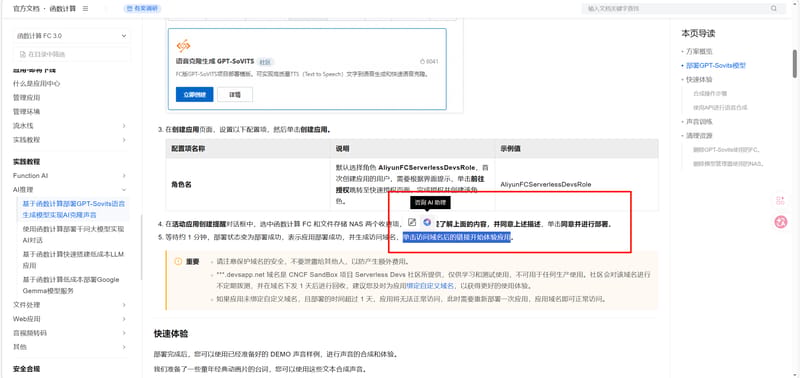The image size is (800, 378).
Task: Jump to 部署GPT-Sovits模型 in page guide
Action: pyautogui.click(x=716, y=66)
